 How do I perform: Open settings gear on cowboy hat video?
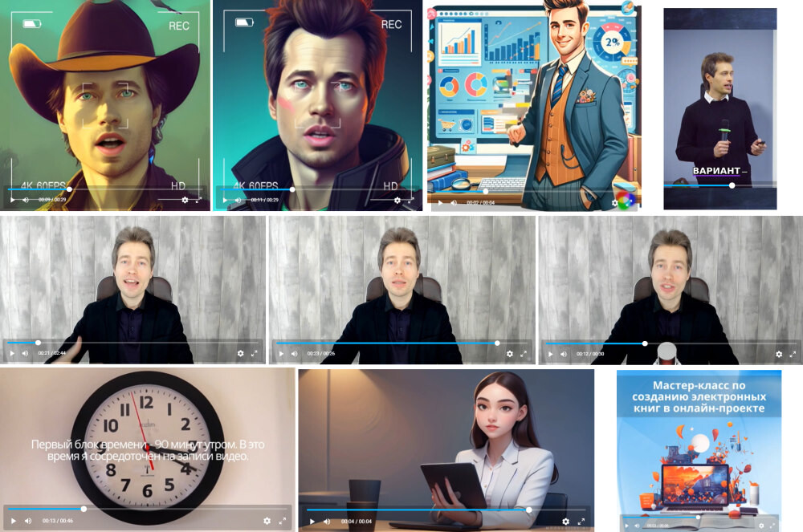[x=185, y=200]
